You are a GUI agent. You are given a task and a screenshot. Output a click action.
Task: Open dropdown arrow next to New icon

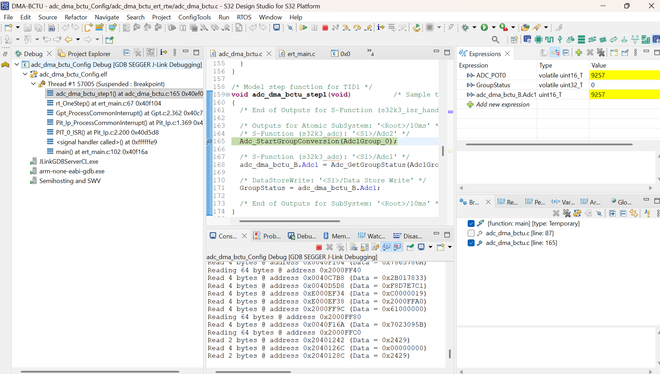pyautogui.click(x=18, y=28)
